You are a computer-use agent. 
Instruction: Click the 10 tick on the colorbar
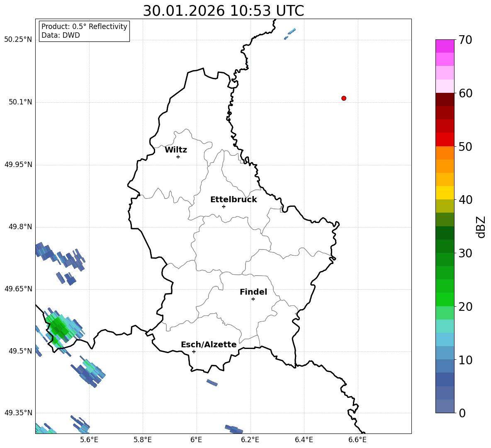point(465,360)
